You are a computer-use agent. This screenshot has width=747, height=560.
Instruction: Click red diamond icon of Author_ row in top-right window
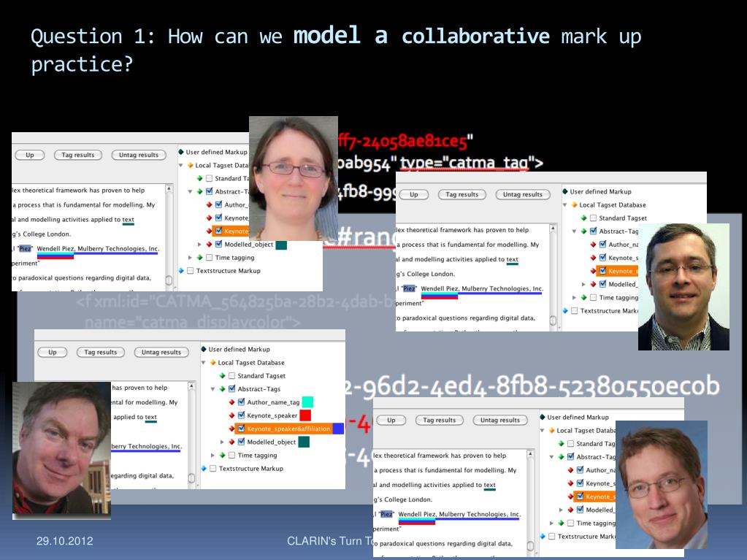(593, 245)
